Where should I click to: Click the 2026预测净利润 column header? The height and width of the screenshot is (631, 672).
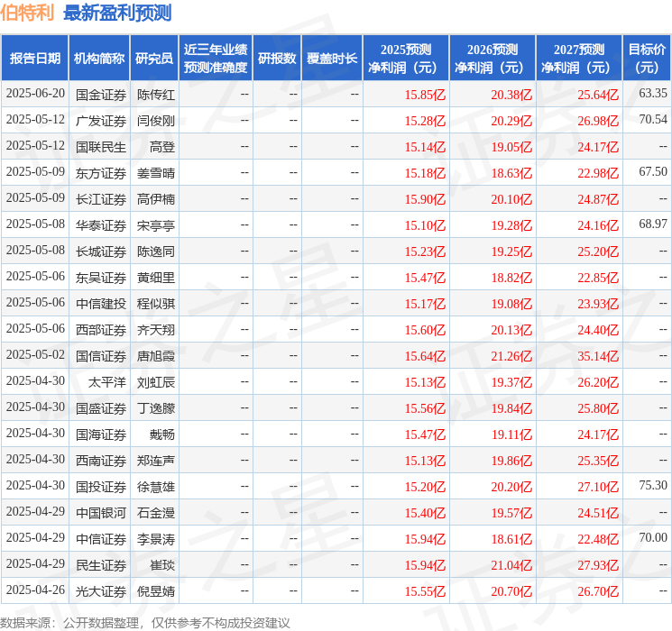point(492,59)
